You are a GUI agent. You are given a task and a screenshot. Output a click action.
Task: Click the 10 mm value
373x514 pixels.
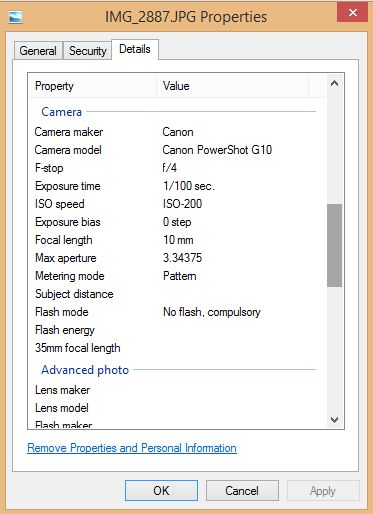coord(178,240)
